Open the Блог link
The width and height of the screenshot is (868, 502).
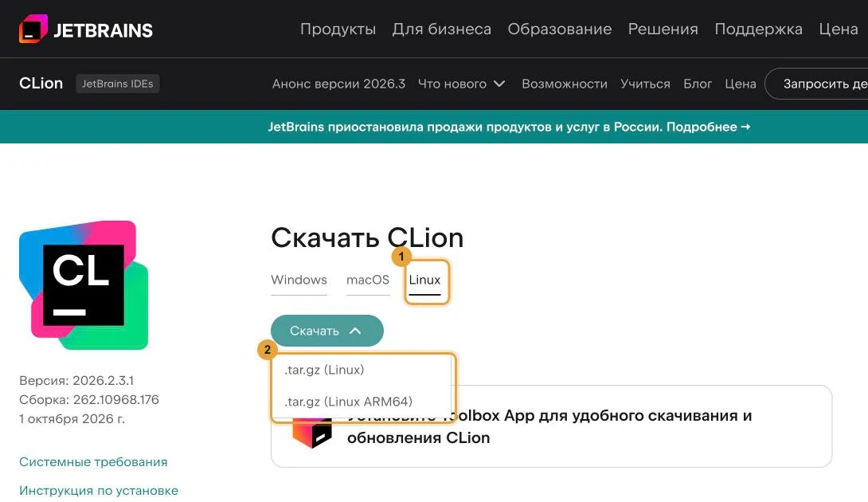[698, 84]
